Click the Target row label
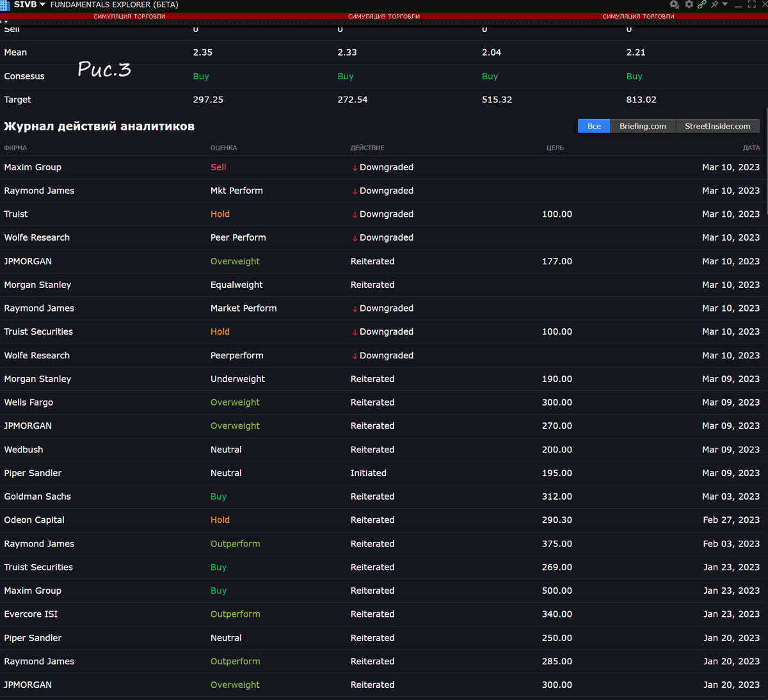 tap(17, 100)
